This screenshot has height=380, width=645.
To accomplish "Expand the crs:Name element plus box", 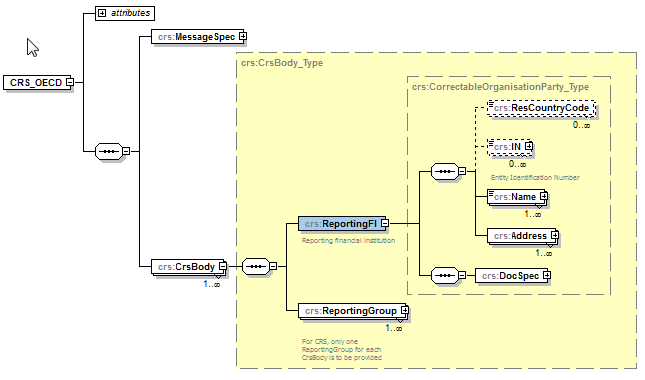I will coord(544,196).
